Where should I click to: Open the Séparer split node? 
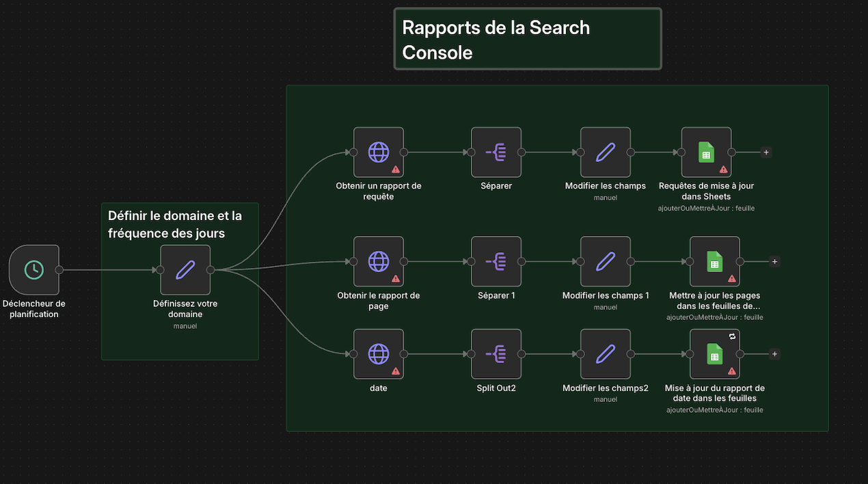(496, 152)
